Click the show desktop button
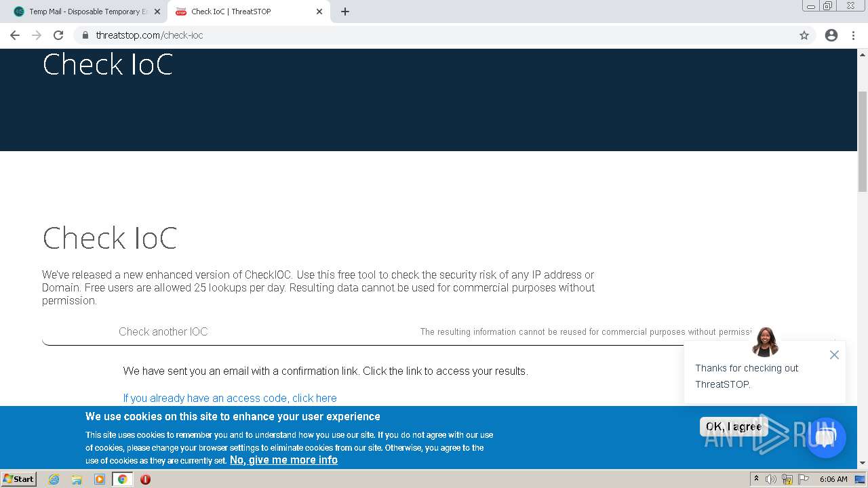Screen dimensions: 868x488 point(861,479)
